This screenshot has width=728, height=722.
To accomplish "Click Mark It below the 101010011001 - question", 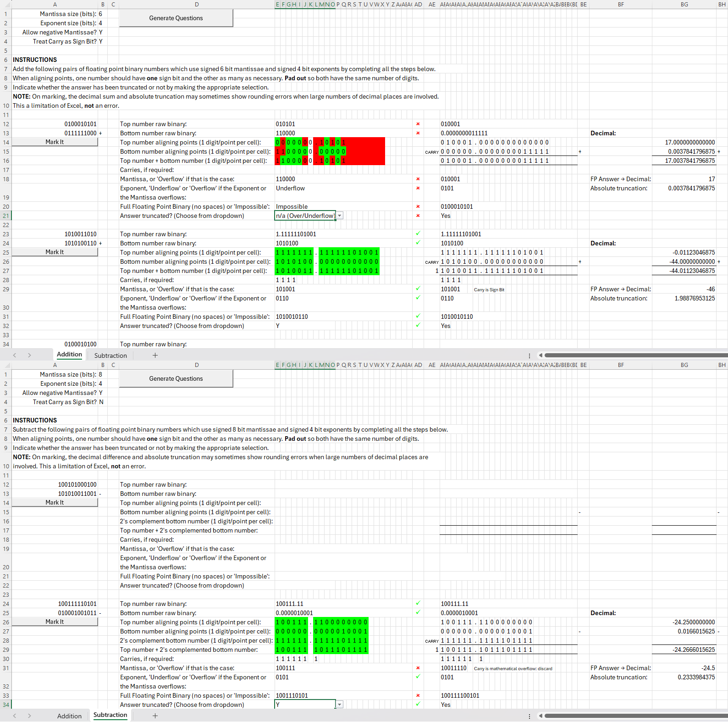I will tap(55, 503).
